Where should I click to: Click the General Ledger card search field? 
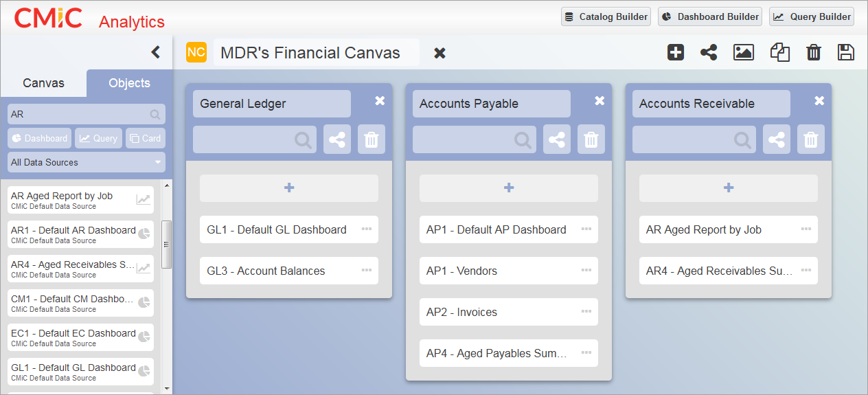click(x=255, y=139)
